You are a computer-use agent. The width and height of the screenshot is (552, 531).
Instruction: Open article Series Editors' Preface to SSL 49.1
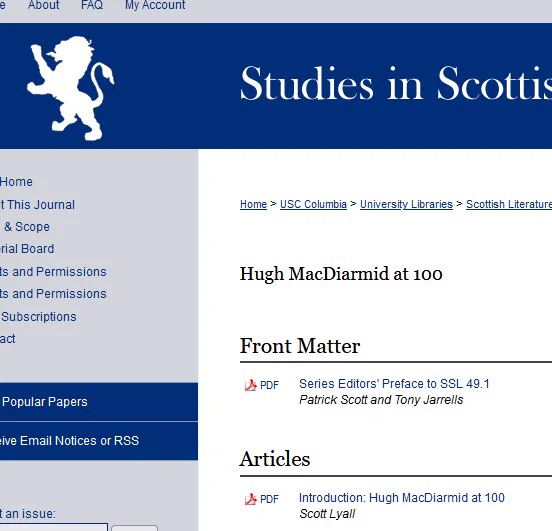394,383
